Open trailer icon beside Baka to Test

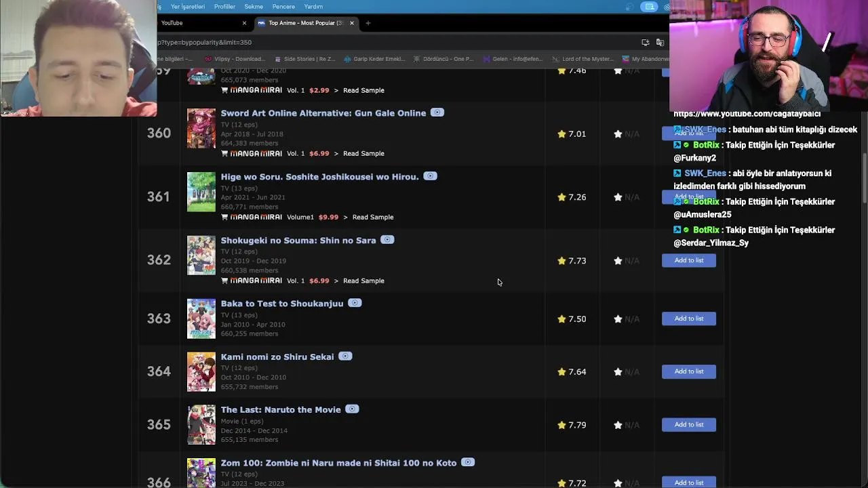coord(355,303)
